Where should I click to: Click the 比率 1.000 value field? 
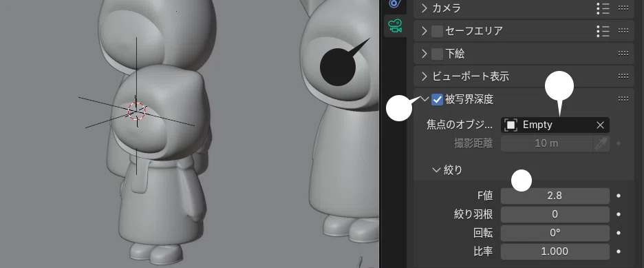click(555, 251)
